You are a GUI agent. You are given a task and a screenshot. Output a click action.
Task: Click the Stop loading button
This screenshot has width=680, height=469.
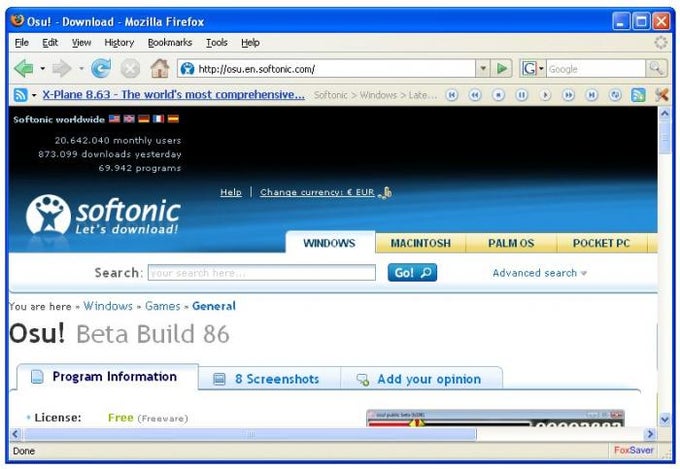pyautogui.click(x=130, y=69)
